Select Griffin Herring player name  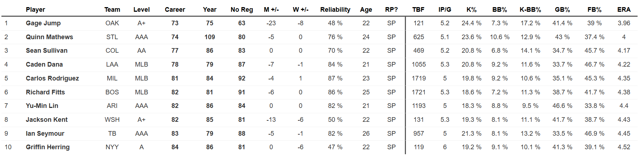pyautogui.click(x=48, y=147)
